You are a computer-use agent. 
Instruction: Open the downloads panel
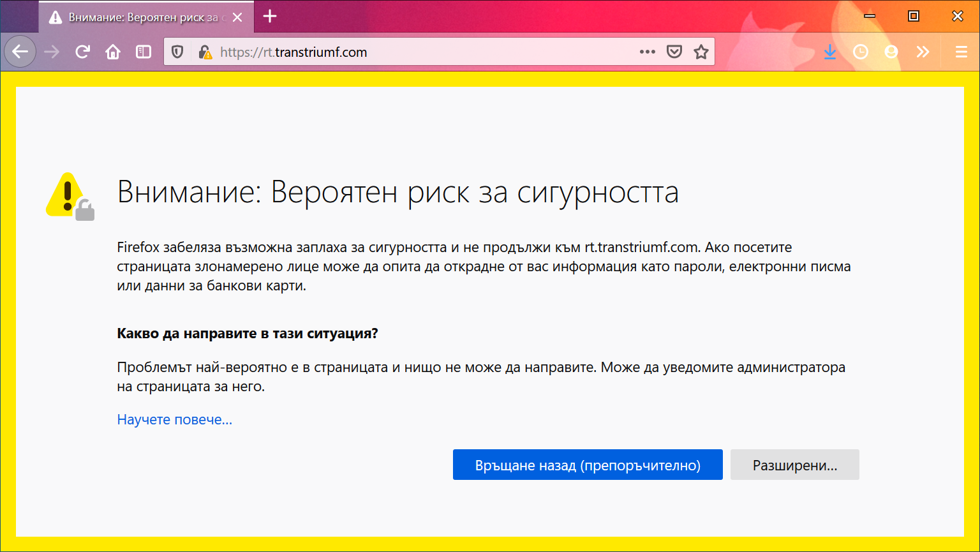[x=830, y=52]
